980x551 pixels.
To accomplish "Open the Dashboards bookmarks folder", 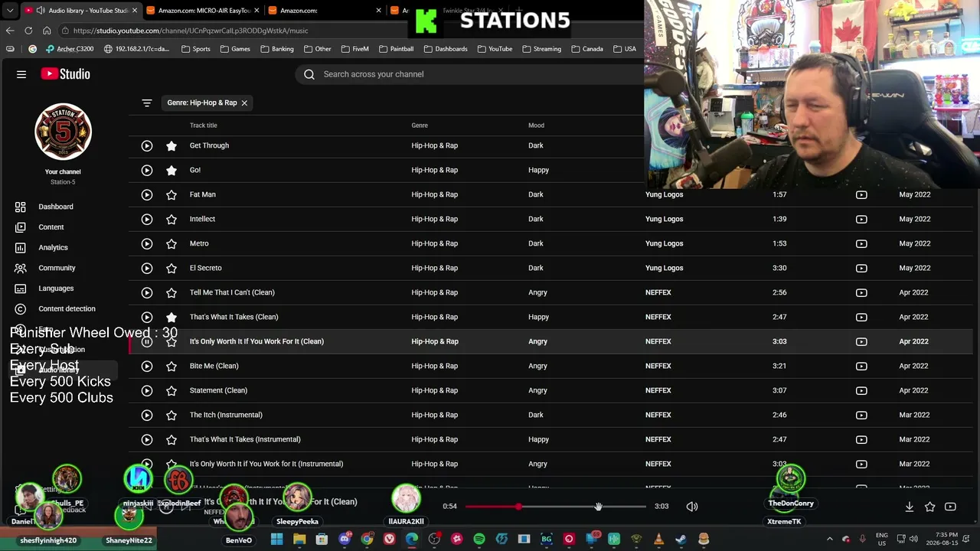I will coord(445,49).
